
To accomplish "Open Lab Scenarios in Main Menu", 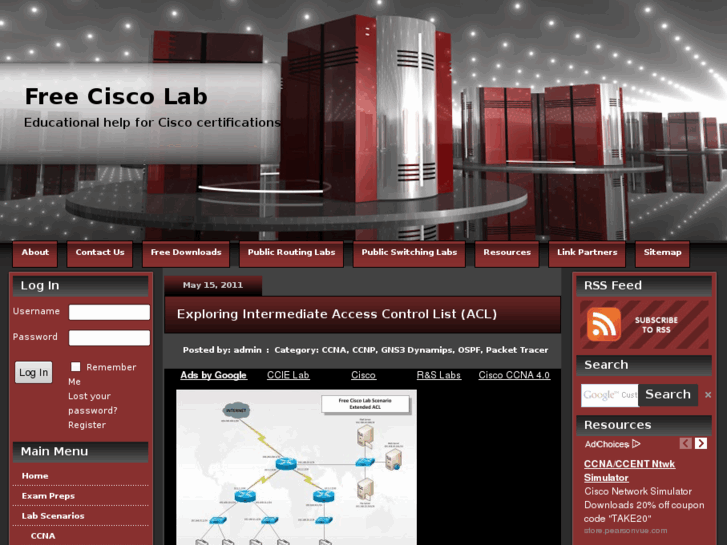I will 53,516.
